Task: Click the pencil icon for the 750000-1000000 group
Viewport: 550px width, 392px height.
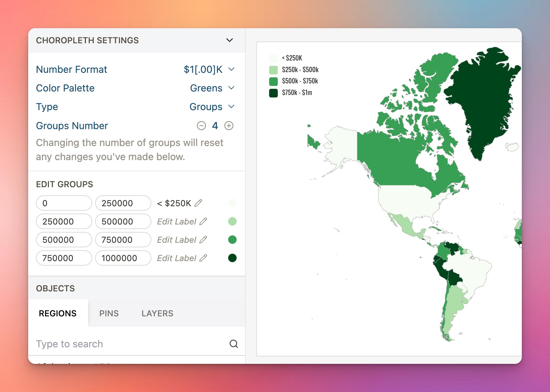Action: point(204,258)
